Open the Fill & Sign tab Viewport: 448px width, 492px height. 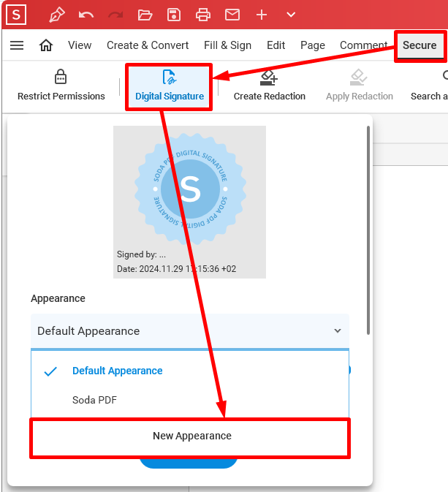(x=227, y=45)
